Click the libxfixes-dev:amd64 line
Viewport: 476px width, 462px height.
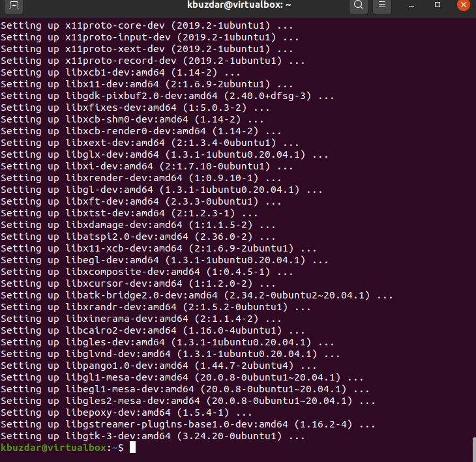(135, 108)
